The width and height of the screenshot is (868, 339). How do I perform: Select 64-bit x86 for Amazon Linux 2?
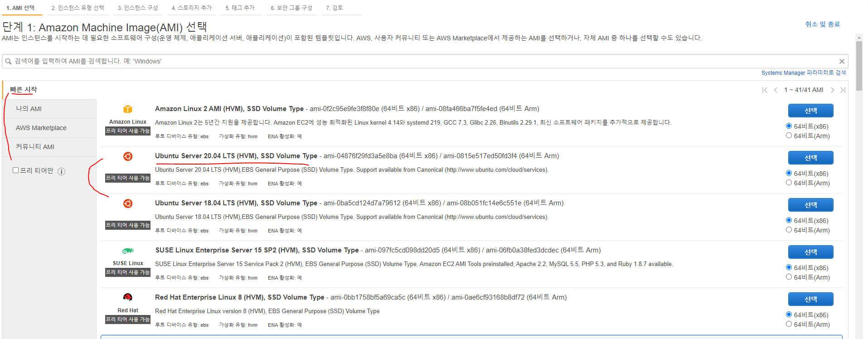click(x=789, y=126)
